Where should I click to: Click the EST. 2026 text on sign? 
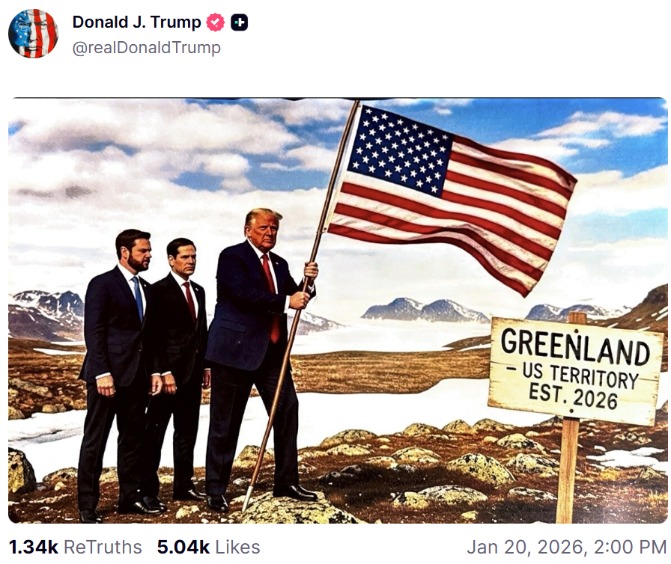tap(573, 396)
